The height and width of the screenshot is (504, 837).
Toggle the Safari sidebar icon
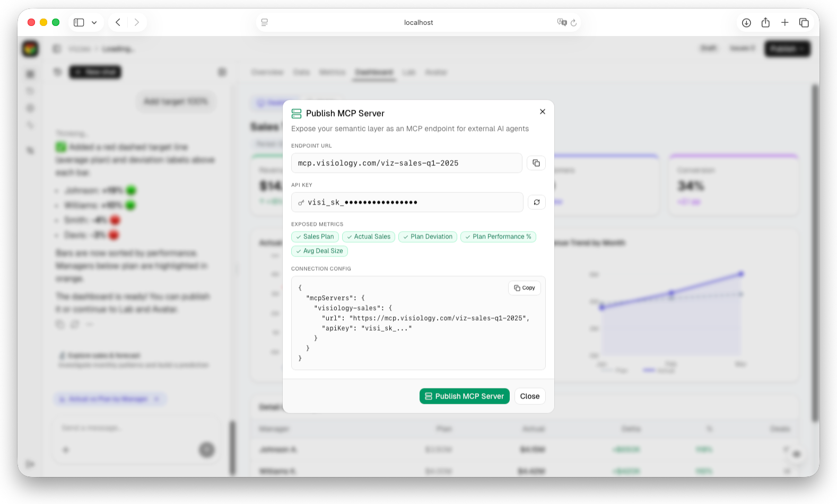coord(79,22)
